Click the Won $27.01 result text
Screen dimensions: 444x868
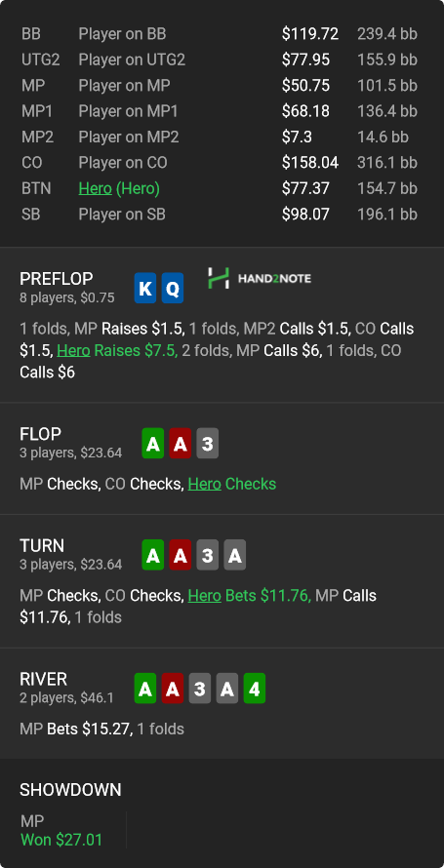pyautogui.click(x=61, y=840)
